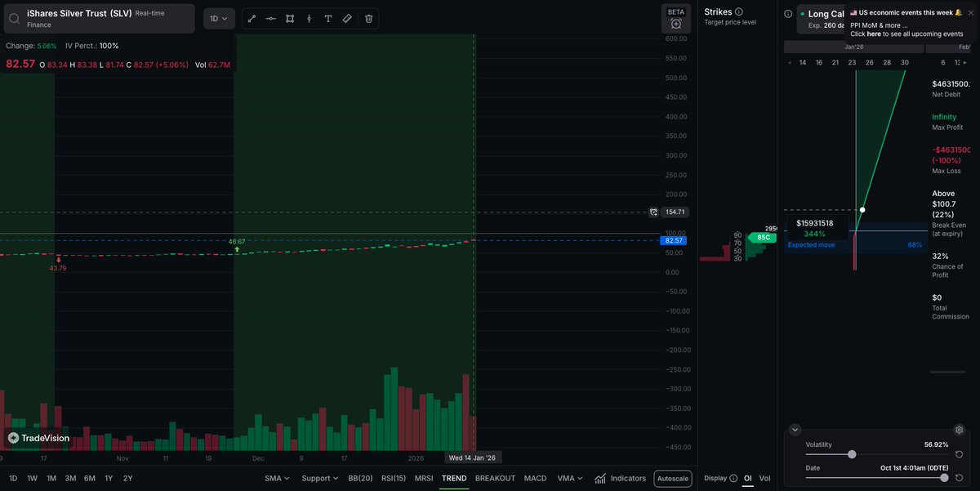Click the info icon next to Display
This screenshot has width=980, height=491.
coord(734,478)
